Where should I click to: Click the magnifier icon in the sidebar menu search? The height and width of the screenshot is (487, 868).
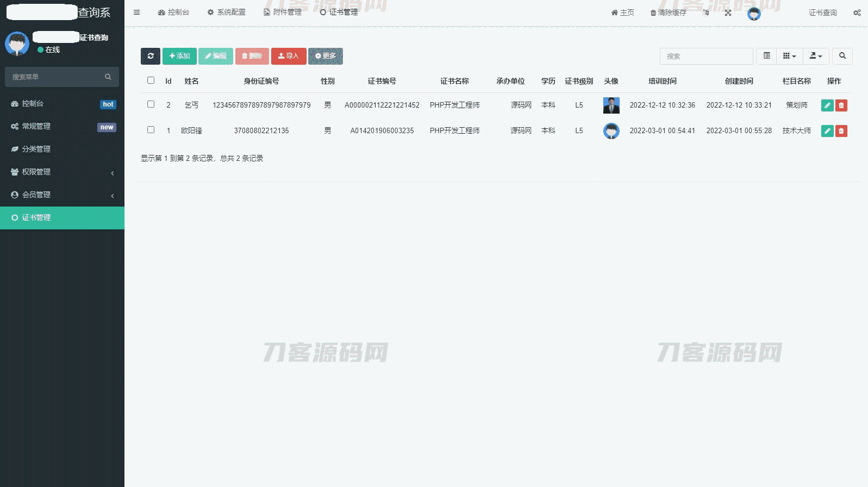108,77
